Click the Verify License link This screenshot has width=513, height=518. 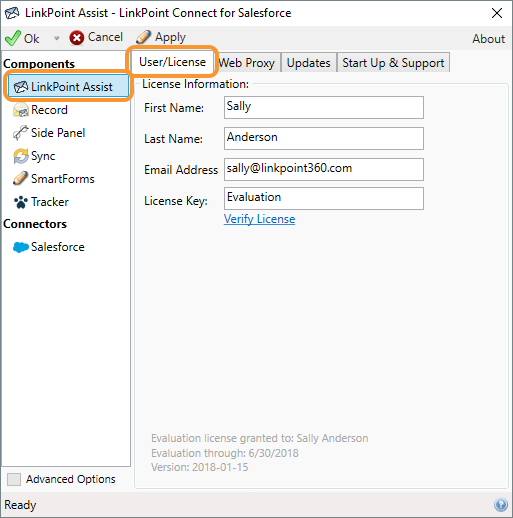point(259,219)
